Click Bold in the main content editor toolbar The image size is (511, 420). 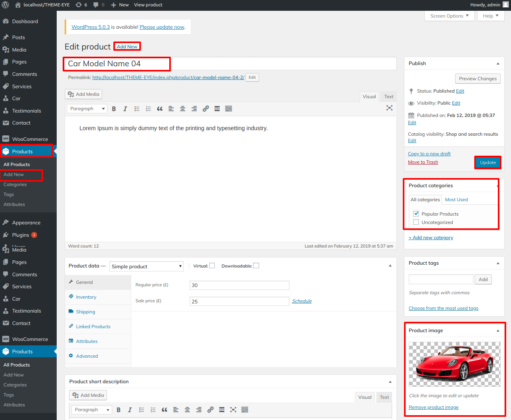click(x=114, y=109)
